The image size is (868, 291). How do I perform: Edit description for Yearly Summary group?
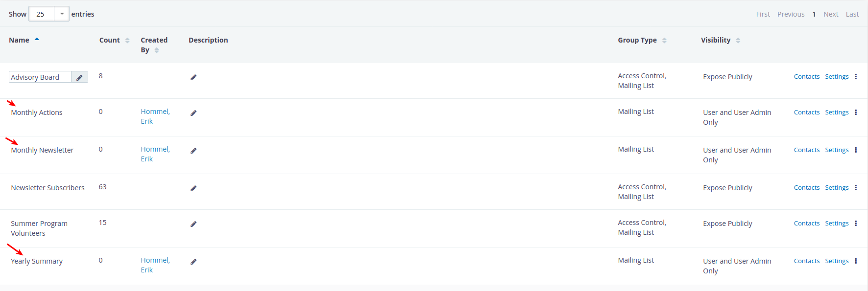click(193, 262)
